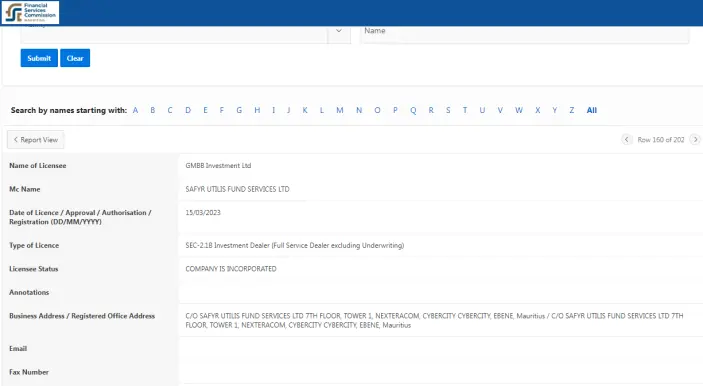Click the Licensee Status label
This screenshot has width=703, height=386.
[x=34, y=269]
